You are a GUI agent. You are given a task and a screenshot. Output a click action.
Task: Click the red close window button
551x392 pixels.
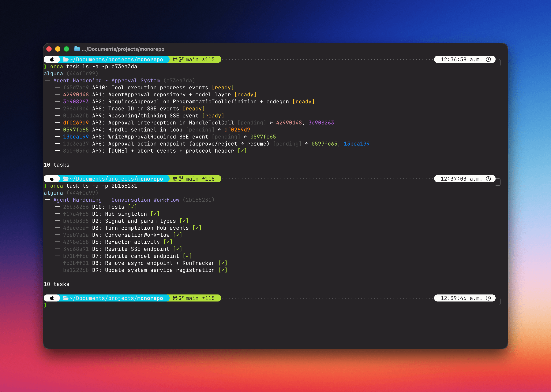tap(49, 49)
